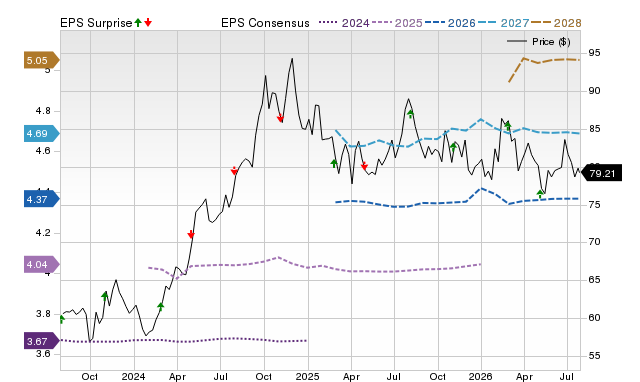
Task: Toggle the 2025 consensus legend entry
Action: coord(397,23)
